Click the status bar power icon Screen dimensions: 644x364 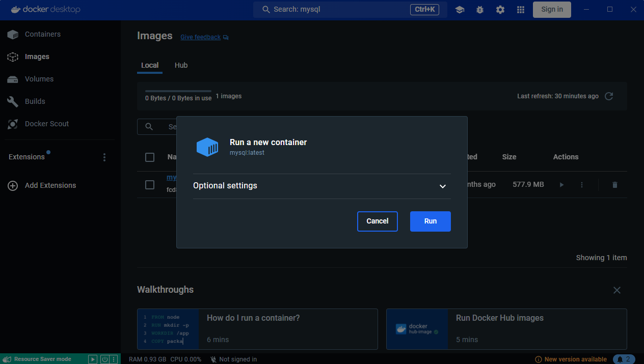coord(104,359)
